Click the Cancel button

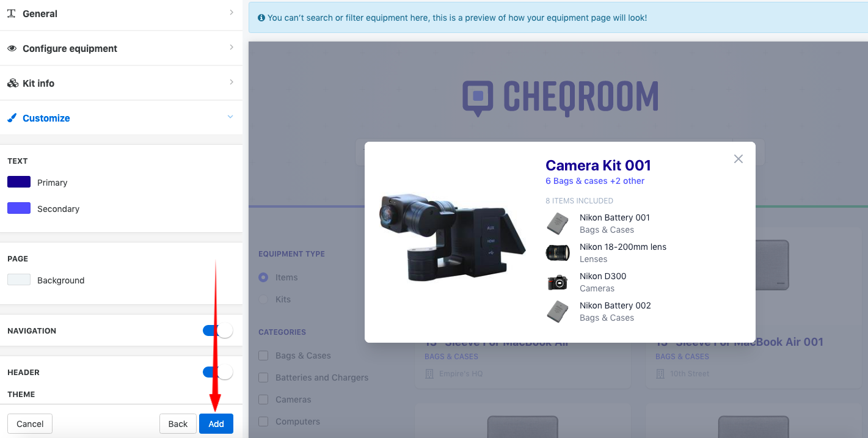click(x=30, y=424)
